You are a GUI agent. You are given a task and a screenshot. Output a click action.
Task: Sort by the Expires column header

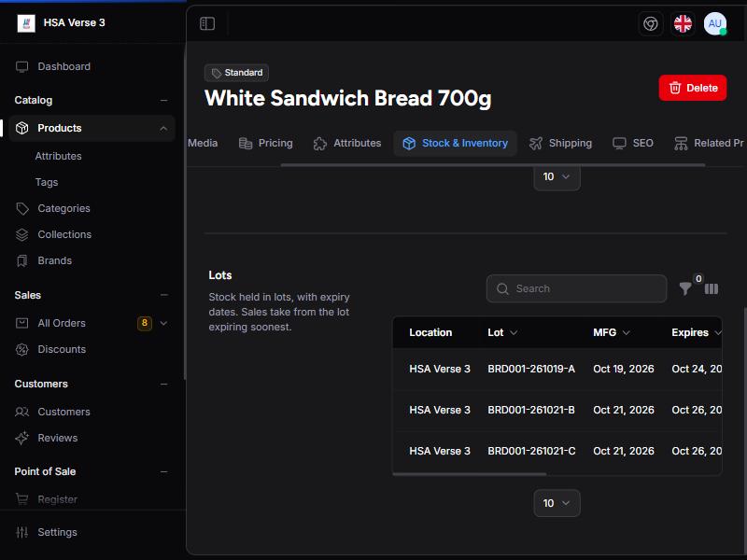click(x=696, y=332)
